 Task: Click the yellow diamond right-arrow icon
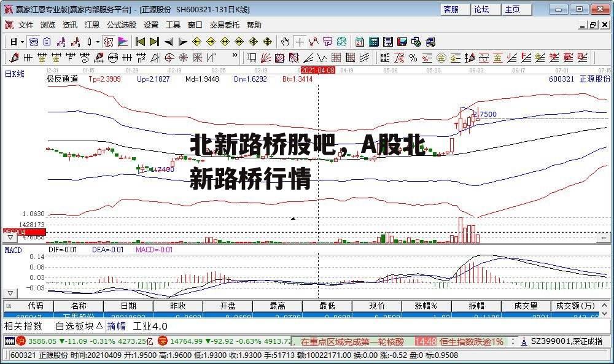tap(211, 42)
